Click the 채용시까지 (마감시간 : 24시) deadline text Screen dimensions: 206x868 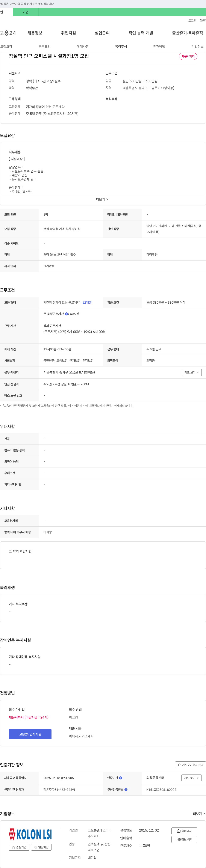click(29, 717)
